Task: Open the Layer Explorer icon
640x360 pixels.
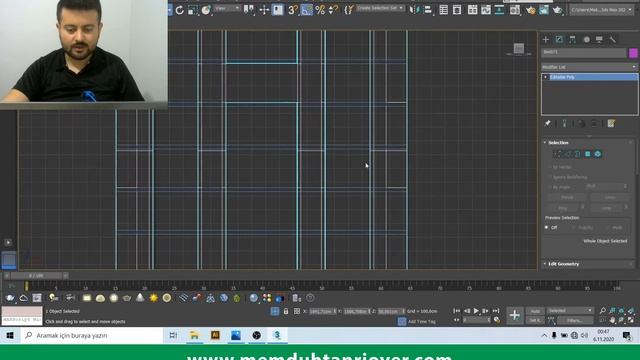Action: tap(457, 10)
